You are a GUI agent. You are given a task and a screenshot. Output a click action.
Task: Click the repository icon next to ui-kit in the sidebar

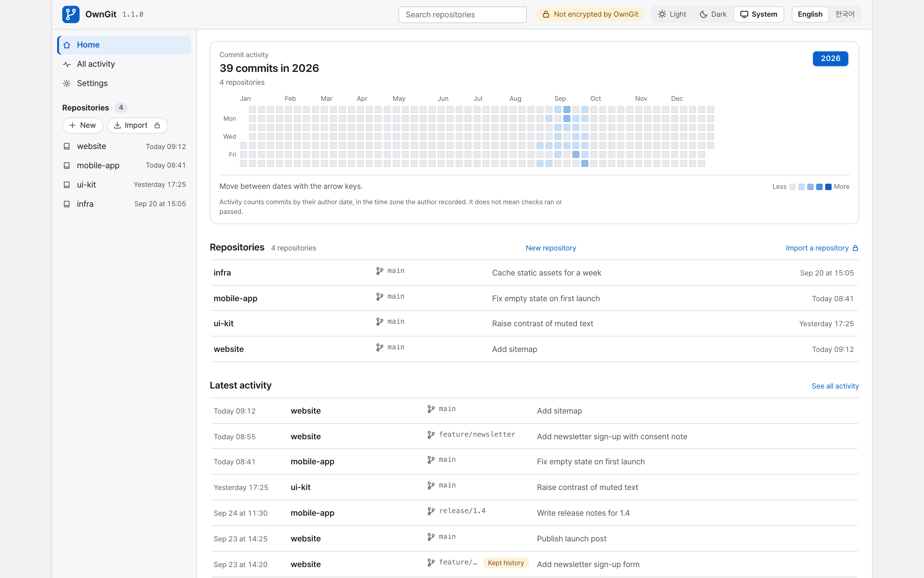click(67, 185)
